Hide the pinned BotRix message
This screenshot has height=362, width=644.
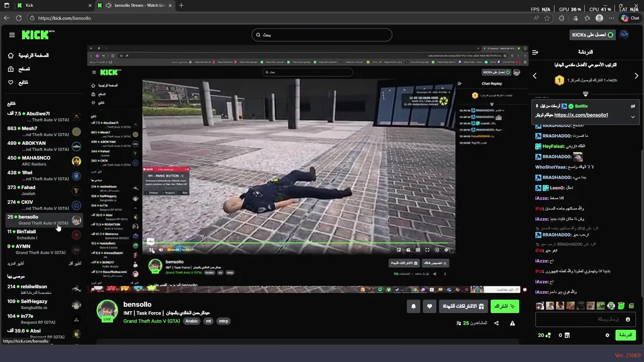633,106
